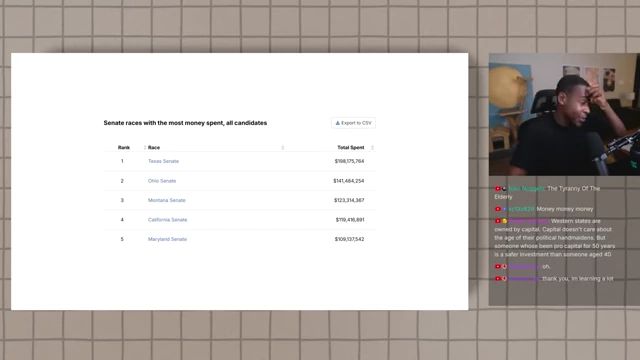Select the $141,484,254 amount cell
The height and width of the screenshot is (360, 640).
349,181
